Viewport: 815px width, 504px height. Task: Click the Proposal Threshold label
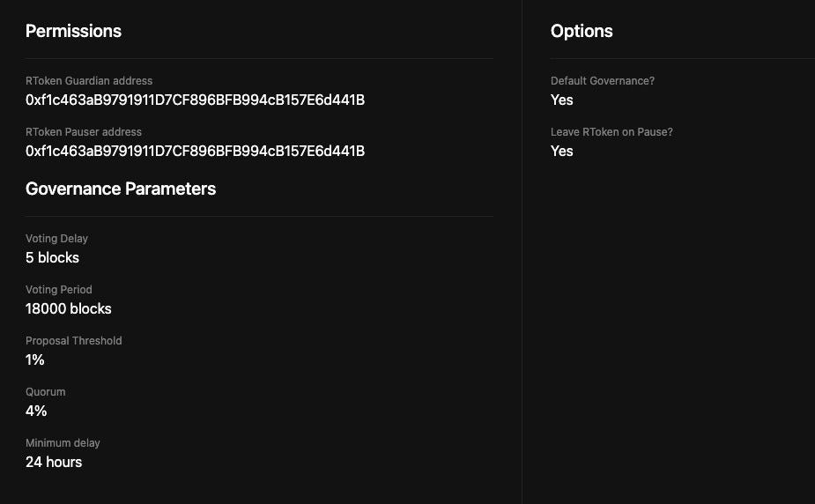click(x=74, y=341)
